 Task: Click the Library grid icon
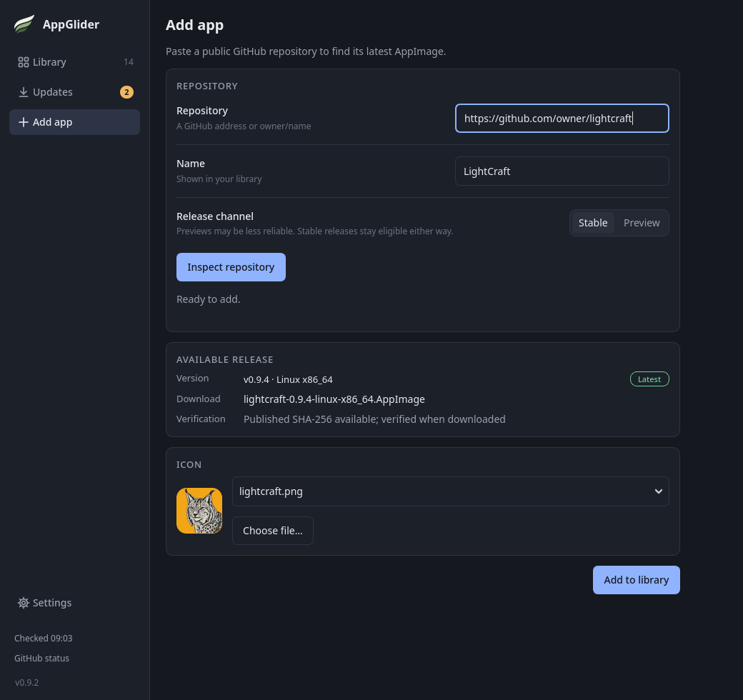23,62
